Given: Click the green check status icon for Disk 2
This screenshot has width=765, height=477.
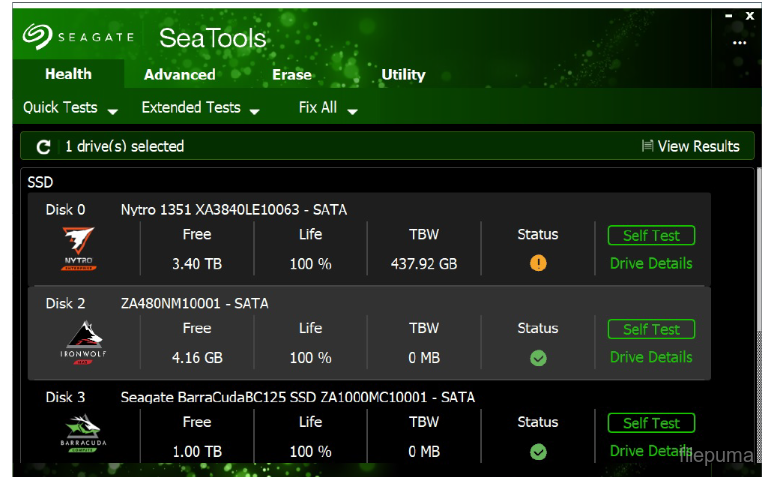Looking at the screenshot, I should (x=538, y=358).
